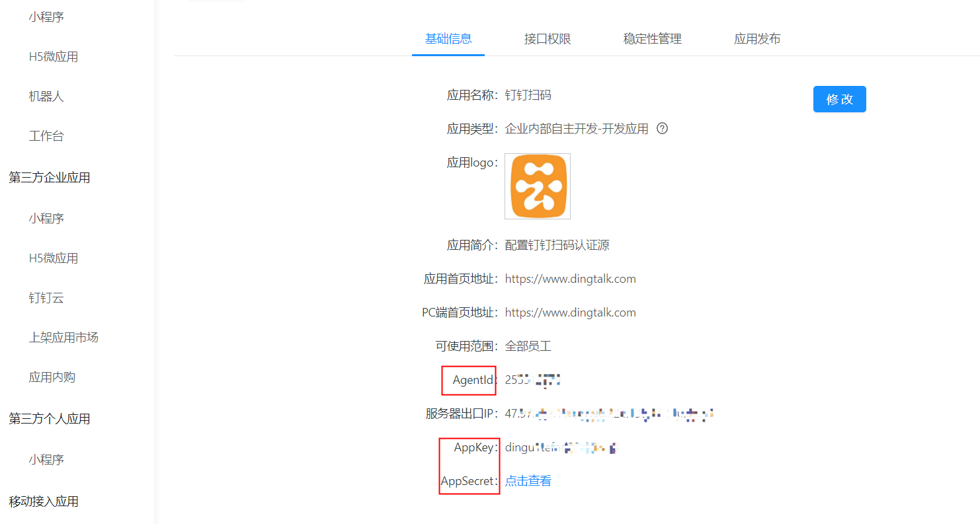
Task: Click 小程序 under 第三方企业应用
Action: [x=46, y=219]
